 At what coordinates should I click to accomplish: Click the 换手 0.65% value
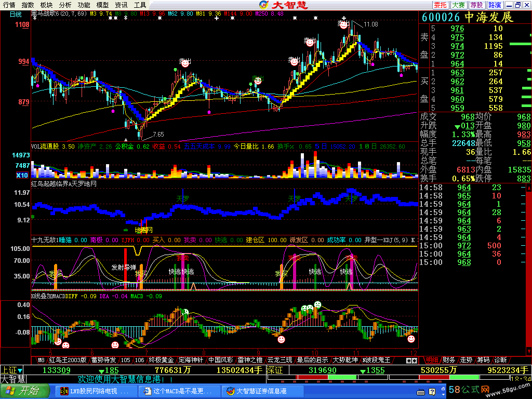[x=463, y=179]
